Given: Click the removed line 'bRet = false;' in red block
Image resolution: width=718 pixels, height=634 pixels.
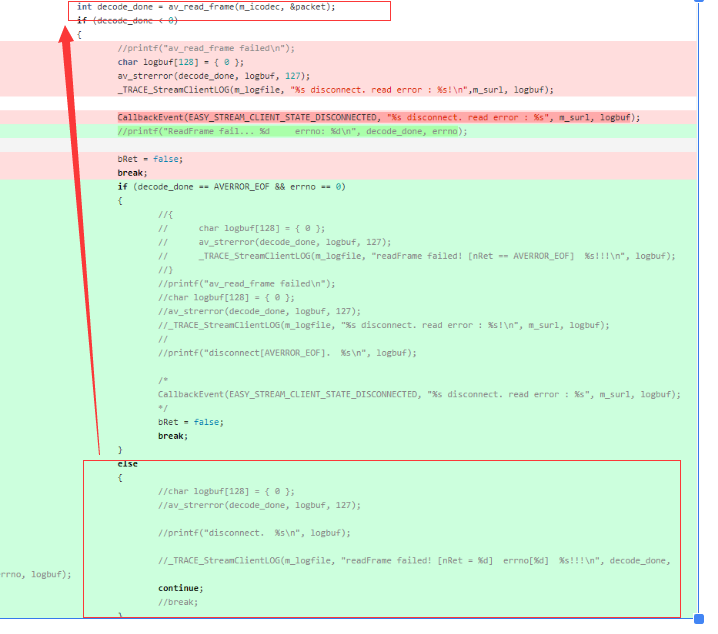Looking at the screenshot, I should click(150, 159).
